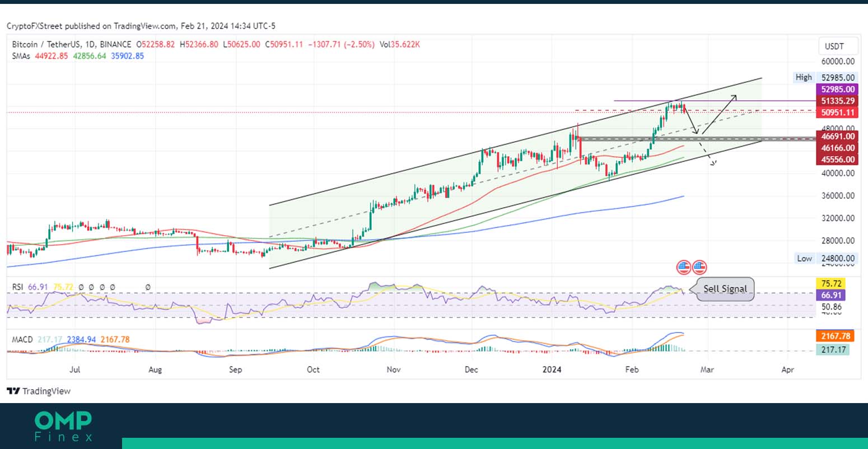Viewport: 868px width, 449px height.
Task: Click the orange 2167.78 MACD axis label
Action: tap(836, 336)
